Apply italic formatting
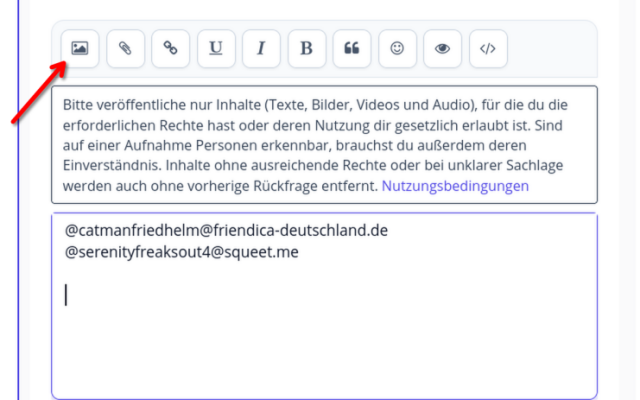This screenshot has height=400, width=640. point(261,49)
